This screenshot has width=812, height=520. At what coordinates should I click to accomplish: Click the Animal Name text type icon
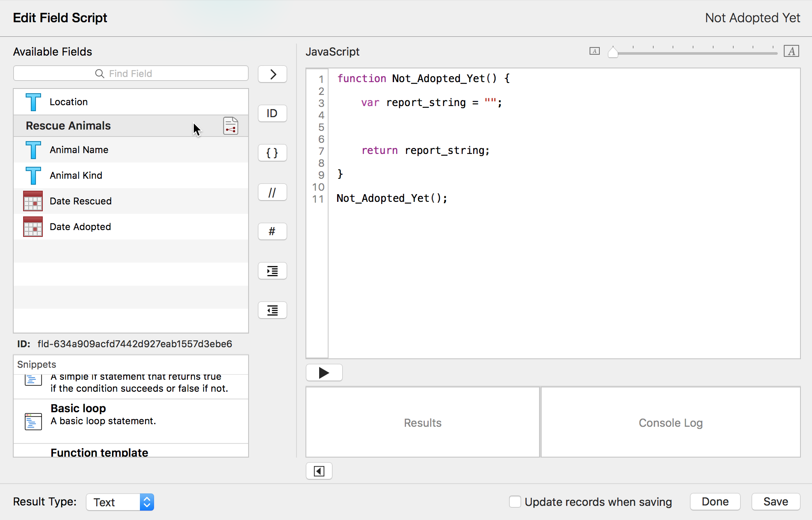33,150
